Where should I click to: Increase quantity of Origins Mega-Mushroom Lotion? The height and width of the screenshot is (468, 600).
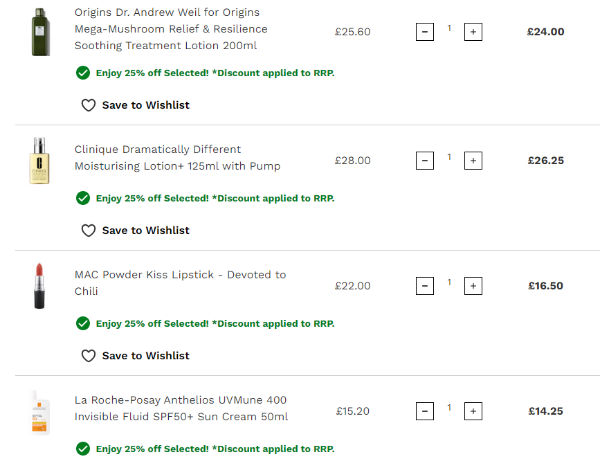(x=473, y=32)
